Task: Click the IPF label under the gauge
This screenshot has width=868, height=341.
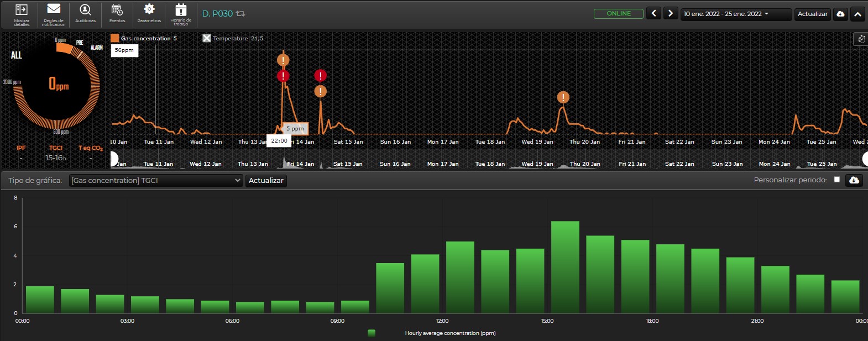Action: [21, 148]
